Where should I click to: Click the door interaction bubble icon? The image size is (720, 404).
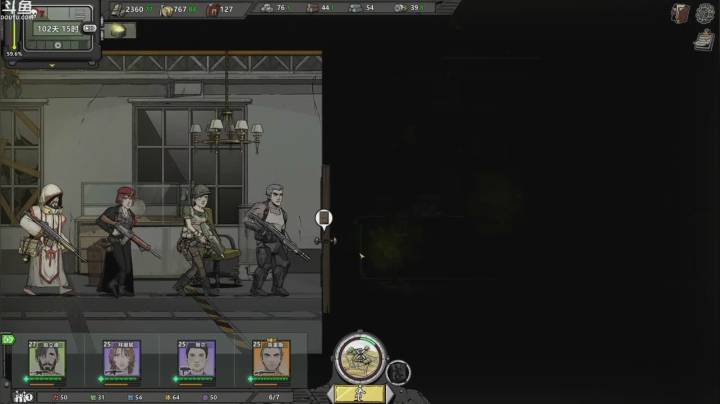324,219
